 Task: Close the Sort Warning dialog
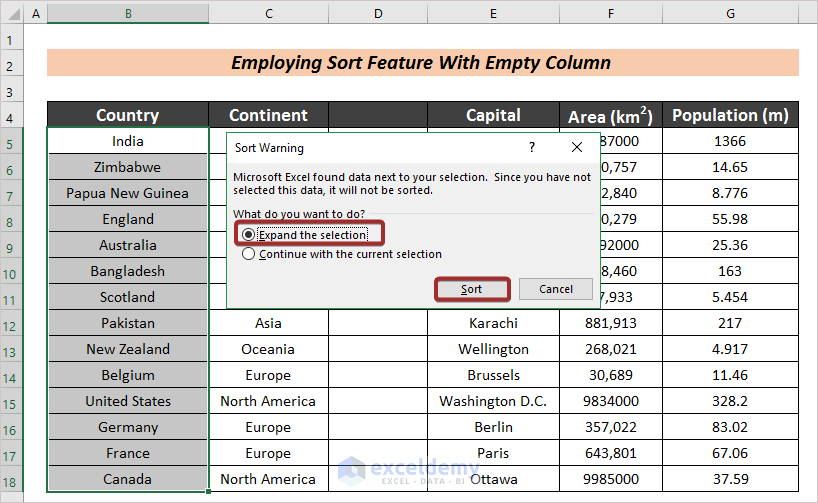[577, 147]
